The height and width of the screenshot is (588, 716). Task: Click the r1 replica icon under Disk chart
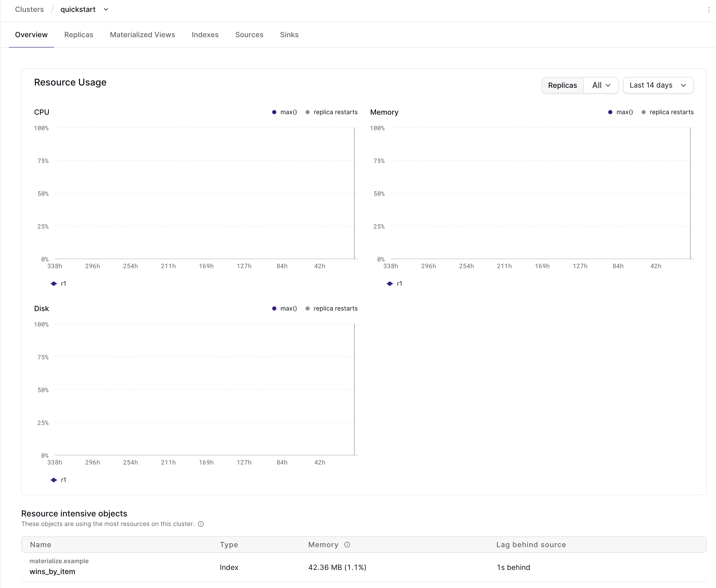point(54,480)
